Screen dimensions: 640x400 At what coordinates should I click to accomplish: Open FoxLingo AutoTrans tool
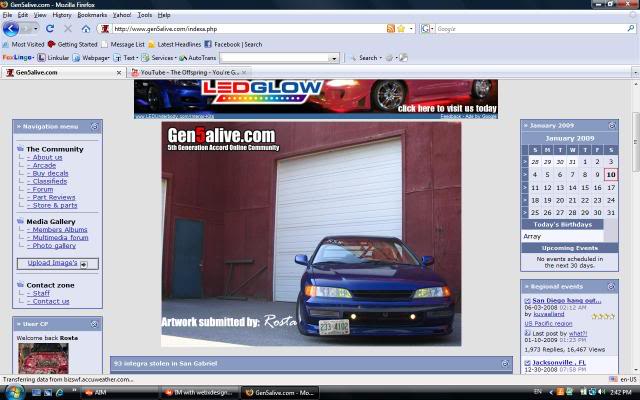tap(198, 58)
